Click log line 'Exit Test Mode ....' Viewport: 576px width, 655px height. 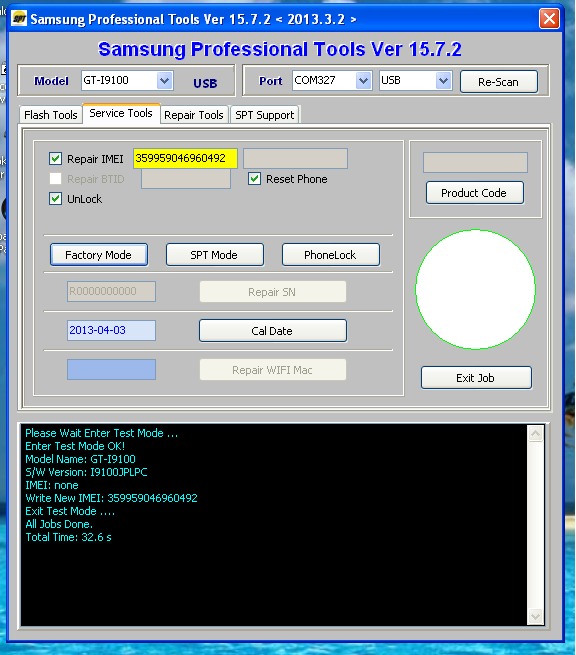point(70,511)
